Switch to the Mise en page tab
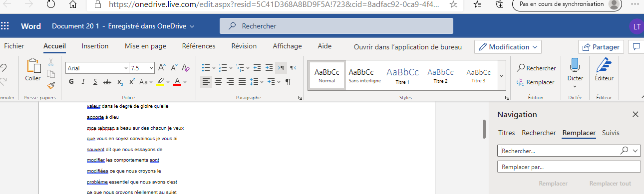The height and width of the screenshot is (194, 644). click(x=145, y=46)
